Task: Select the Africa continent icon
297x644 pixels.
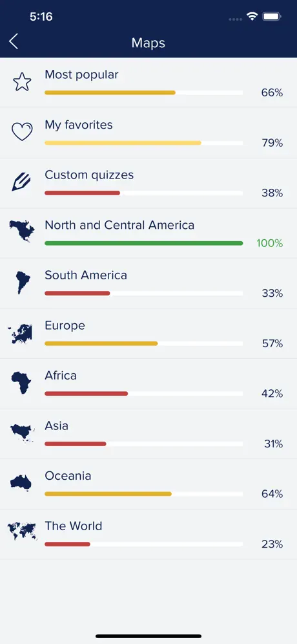Action: pyautogui.click(x=21, y=383)
